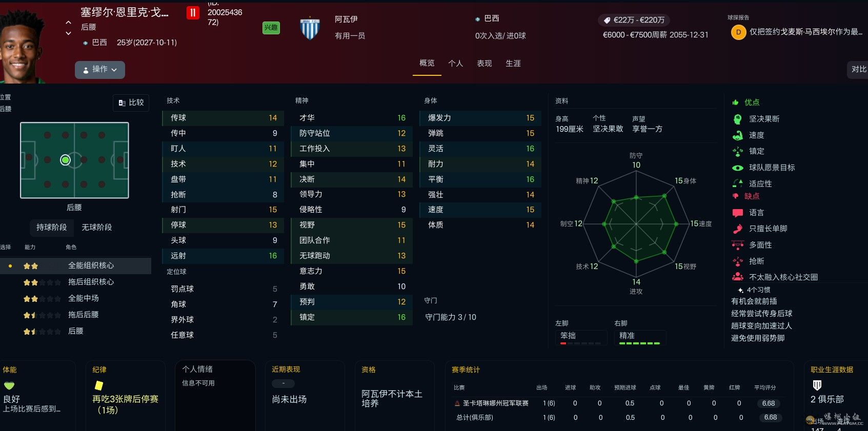Click the green 兴趣 interest tag
The width and height of the screenshot is (868, 431).
(x=271, y=28)
